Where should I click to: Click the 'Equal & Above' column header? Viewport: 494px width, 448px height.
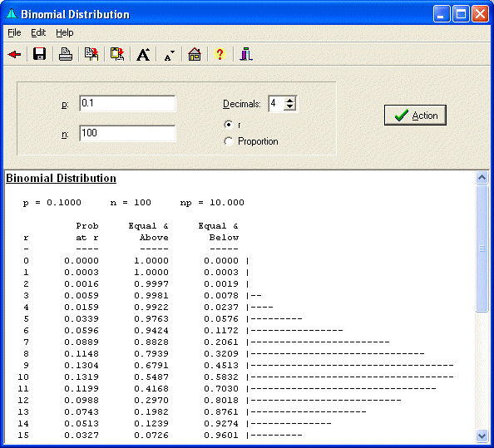(x=148, y=232)
